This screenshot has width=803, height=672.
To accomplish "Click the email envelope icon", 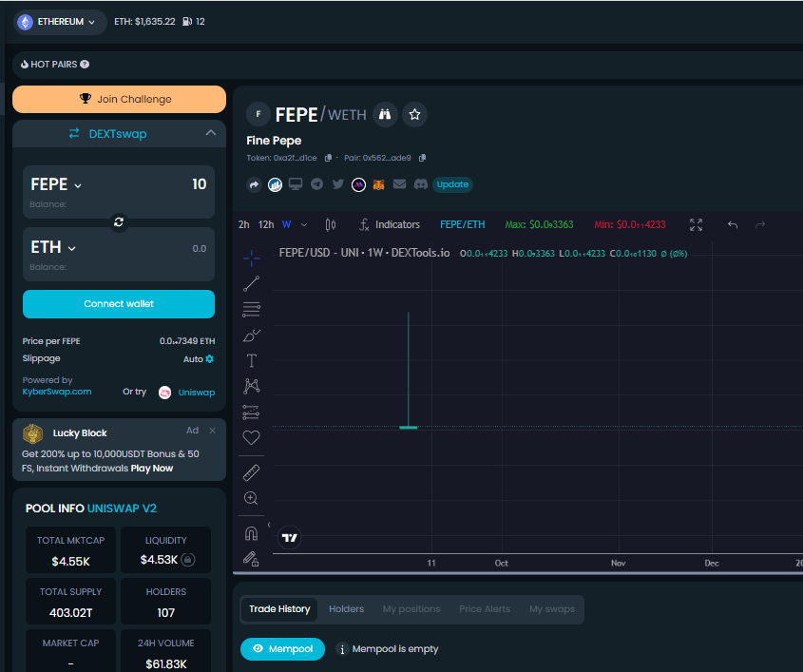I will click(x=399, y=183).
